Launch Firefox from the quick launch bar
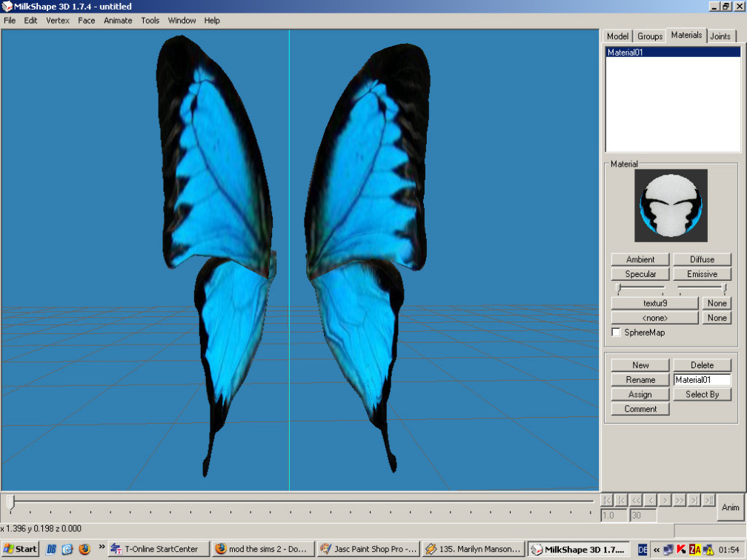 click(x=84, y=549)
